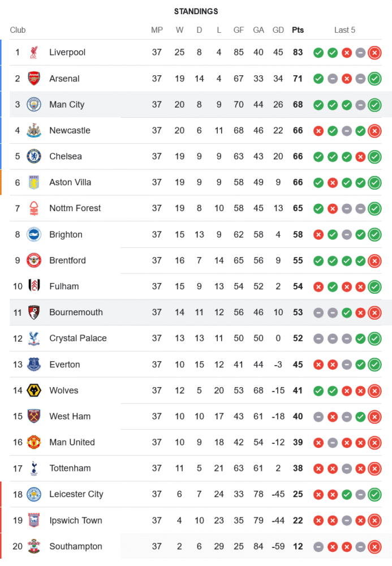Click the STANDINGS title heading
Image resolution: width=392 pixels, height=566 pixels.
pos(196,11)
